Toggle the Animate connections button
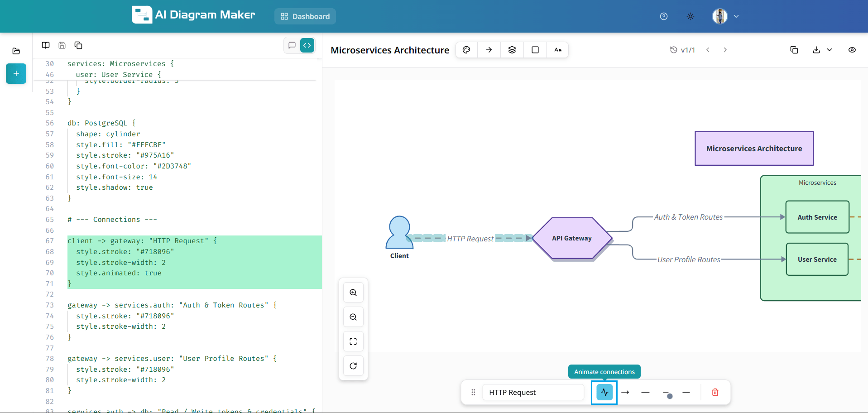Viewport: 868px width, 413px height. 604,392
